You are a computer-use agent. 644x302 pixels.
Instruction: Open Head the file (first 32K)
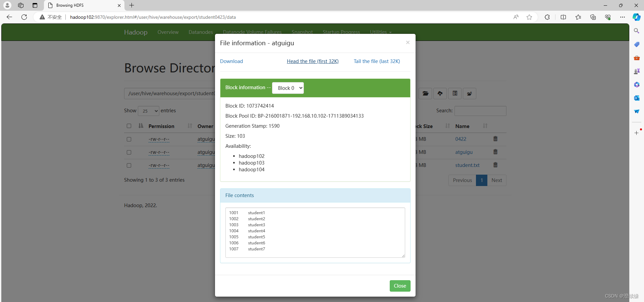tap(313, 61)
